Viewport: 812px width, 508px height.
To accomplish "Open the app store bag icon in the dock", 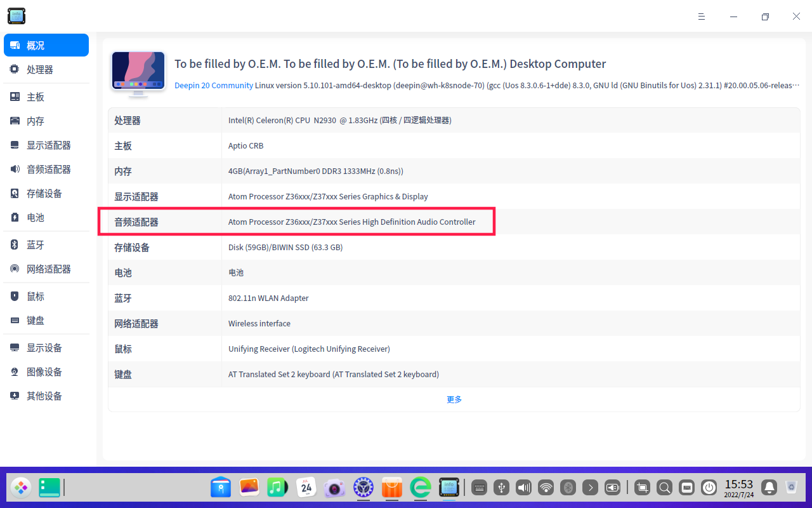I will coord(392,488).
